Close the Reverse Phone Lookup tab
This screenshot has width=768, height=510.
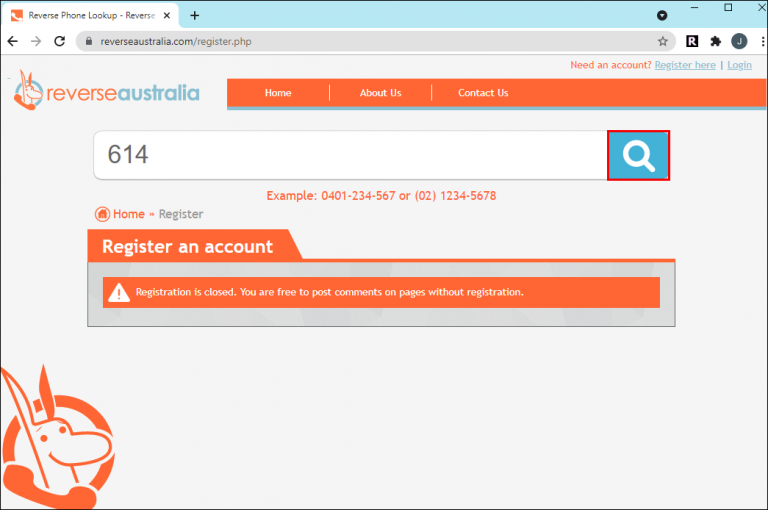tap(167, 16)
